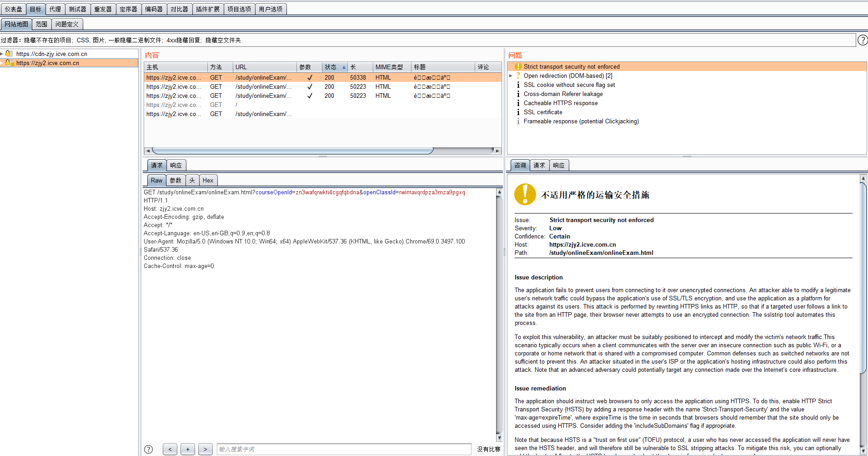Viewport: 868px width, 456px height.
Task: Click info icon for SSL cookie without secure flag
Action: point(518,85)
